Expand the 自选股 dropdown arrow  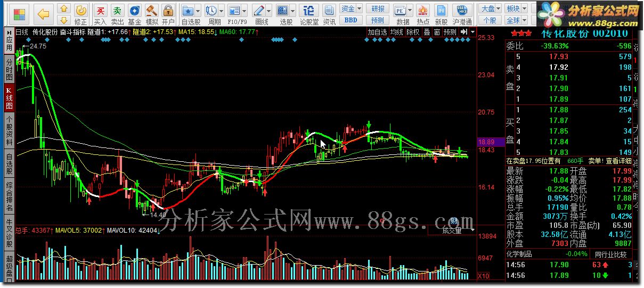click(198, 11)
